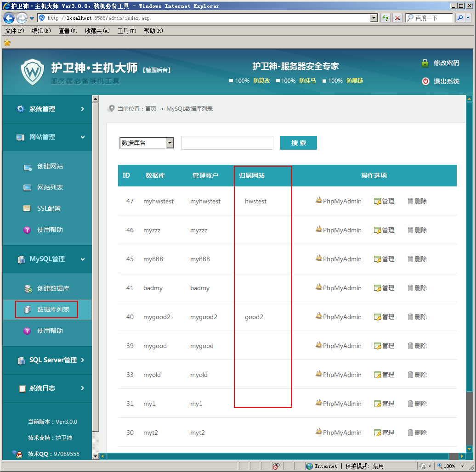Click the PhpMyAdmin icon for myhwstest
Screen dimensions: 476x472
tap(319, 201)
